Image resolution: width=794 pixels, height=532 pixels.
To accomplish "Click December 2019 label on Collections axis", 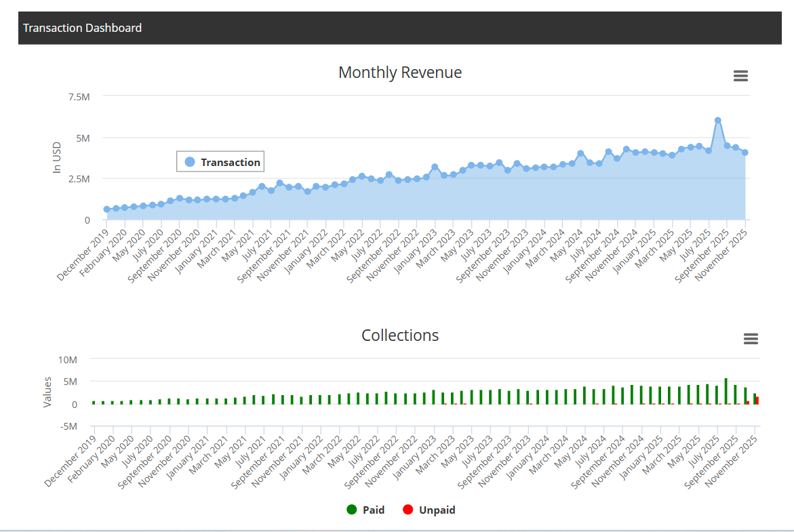I will point(70,463).
